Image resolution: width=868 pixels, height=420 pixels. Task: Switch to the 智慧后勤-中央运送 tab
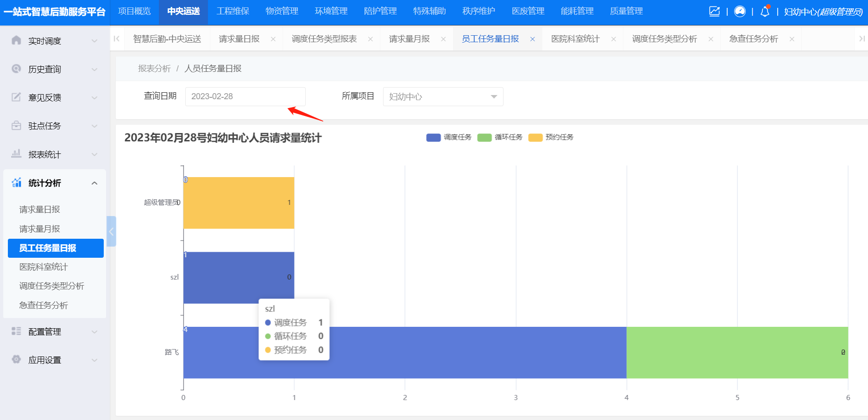tap(167, 39)
